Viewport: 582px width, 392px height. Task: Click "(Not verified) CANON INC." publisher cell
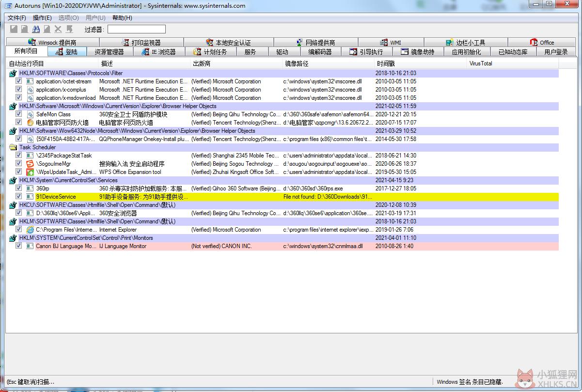click(221, 246)
